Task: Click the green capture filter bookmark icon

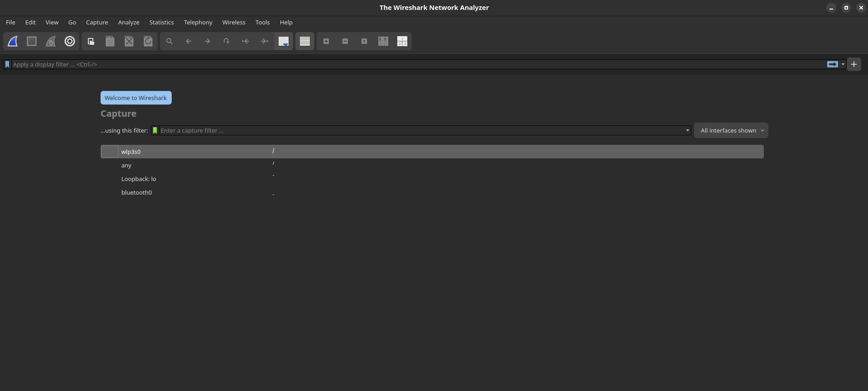Action: [155, 130]
